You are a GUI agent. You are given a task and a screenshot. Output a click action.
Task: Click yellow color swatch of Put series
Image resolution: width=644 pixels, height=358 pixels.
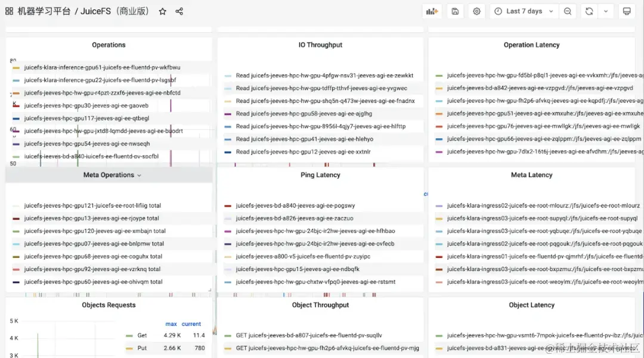coord(129,348)
